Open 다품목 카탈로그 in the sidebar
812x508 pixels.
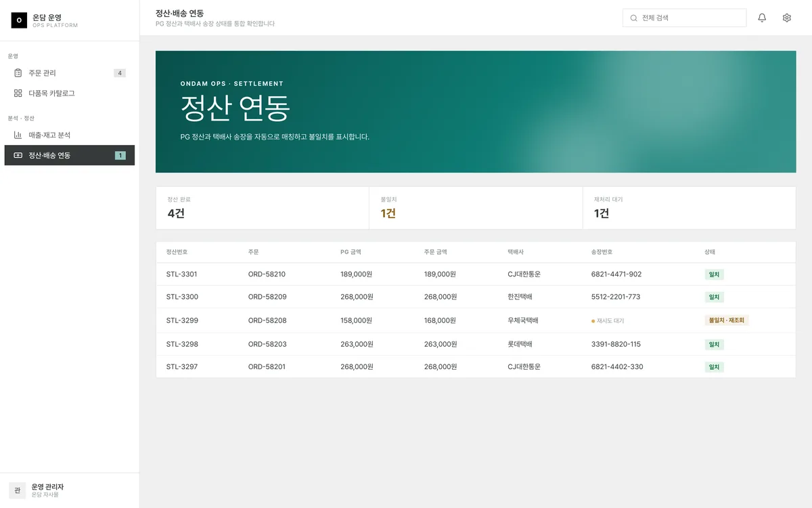pyautogui.click(x=70, y=93)
